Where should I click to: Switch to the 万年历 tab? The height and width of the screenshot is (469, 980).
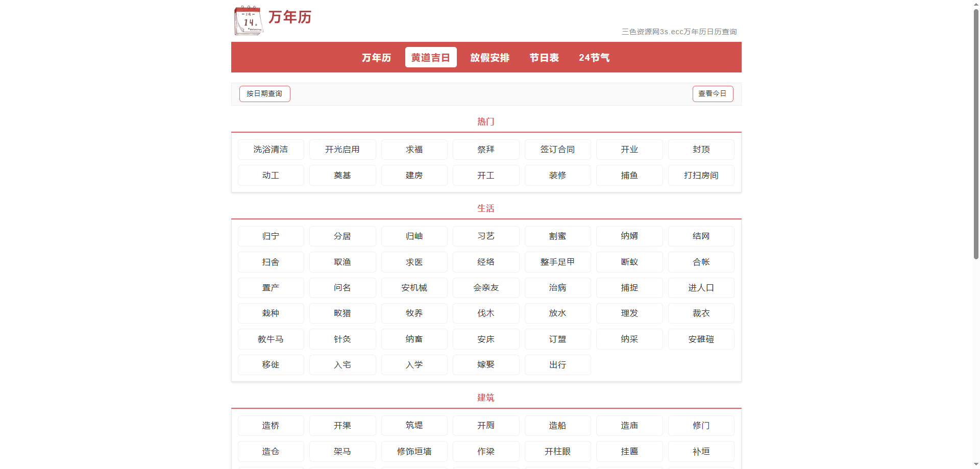(x=376, y=58)
